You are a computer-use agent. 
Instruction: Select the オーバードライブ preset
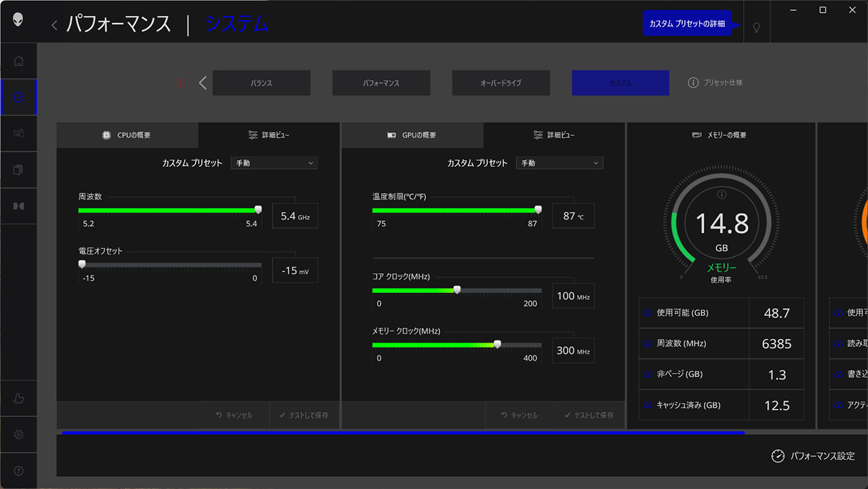tap(500, 83)
